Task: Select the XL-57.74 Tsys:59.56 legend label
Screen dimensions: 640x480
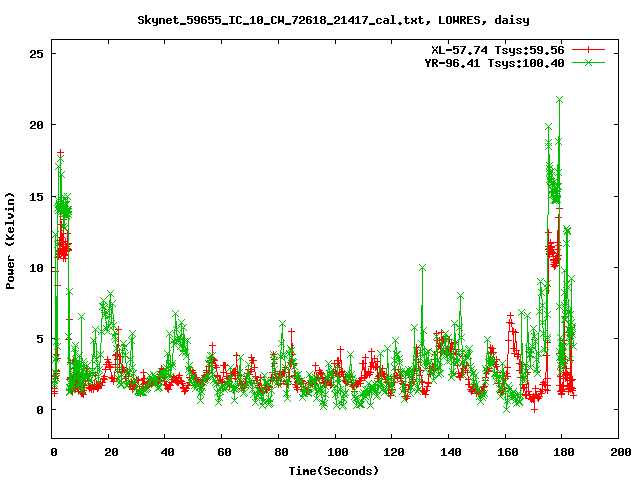Action: click(x=498, y=50)
